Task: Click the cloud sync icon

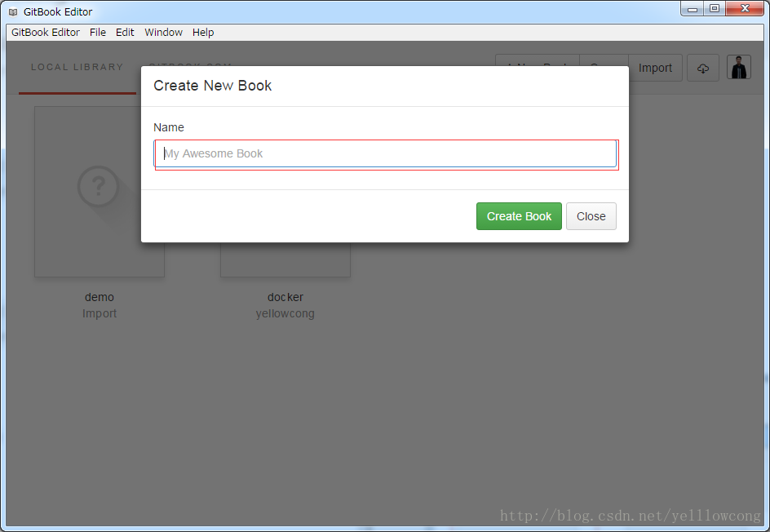Action: pyautogui.click(x=703, y=68)
